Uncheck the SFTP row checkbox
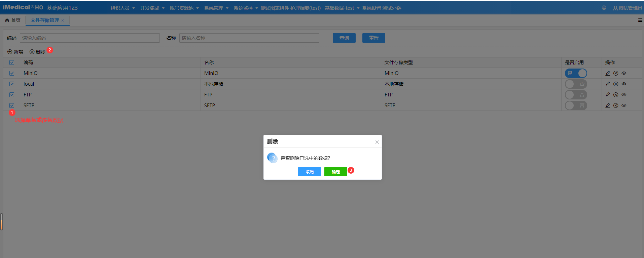The width and height of the screenshot is (644, 258). pyautogui.click(x=12, y=105)
